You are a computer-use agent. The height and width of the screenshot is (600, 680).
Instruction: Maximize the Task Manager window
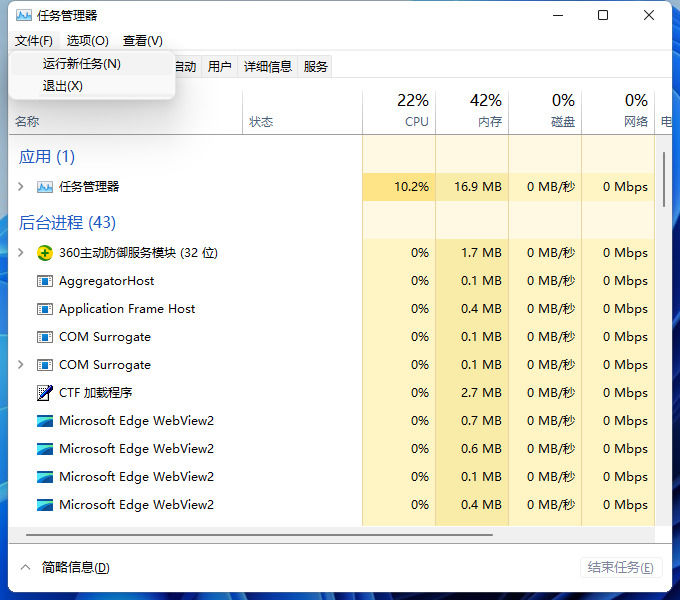coord(603,16)
